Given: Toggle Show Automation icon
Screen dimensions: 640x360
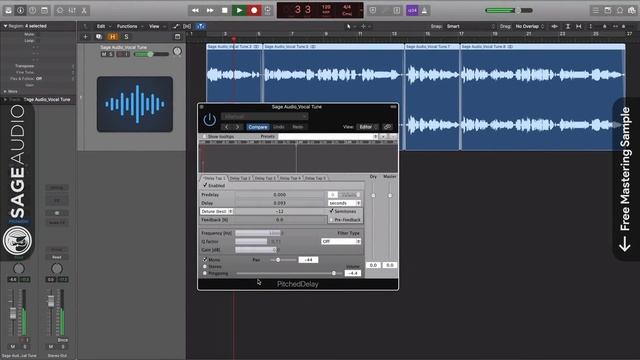Looking at the screenshot, I should pos(176,26).
